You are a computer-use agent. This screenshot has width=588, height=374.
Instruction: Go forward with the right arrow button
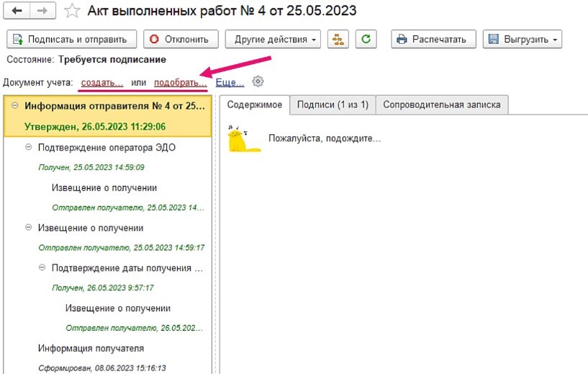coord(42,11)
